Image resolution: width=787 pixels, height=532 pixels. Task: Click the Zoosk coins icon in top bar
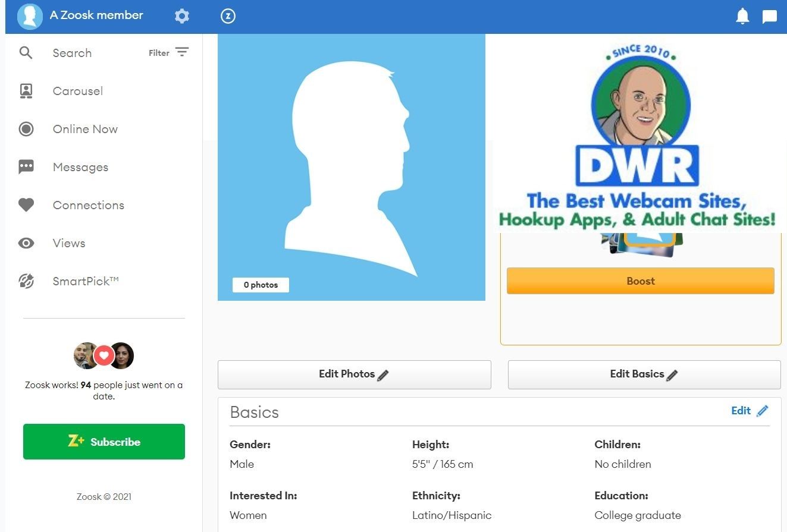tap(228, 16)
